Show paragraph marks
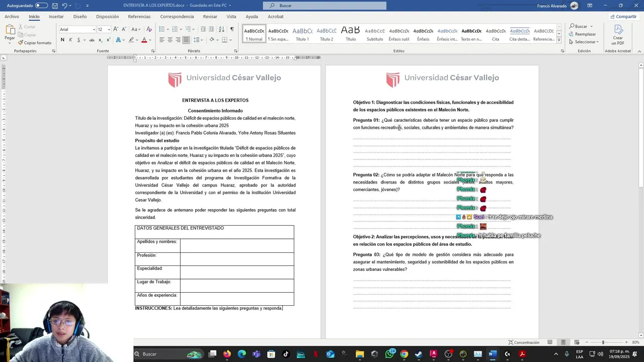Viewport: 644px width, 362px height. coord(232,29)
